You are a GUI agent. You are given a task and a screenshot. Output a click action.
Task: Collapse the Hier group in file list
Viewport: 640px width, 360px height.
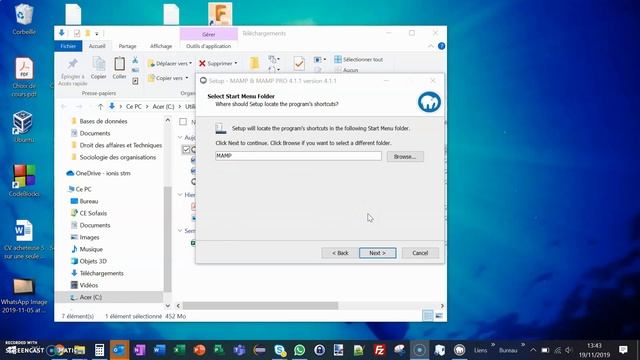pyautogui.click(x=180, y=195)
